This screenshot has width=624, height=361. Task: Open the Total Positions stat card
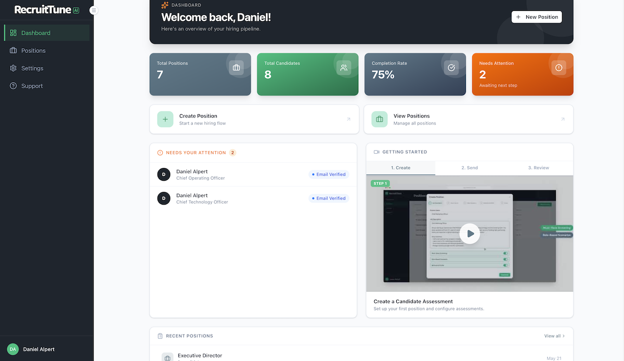pos(200,74)
